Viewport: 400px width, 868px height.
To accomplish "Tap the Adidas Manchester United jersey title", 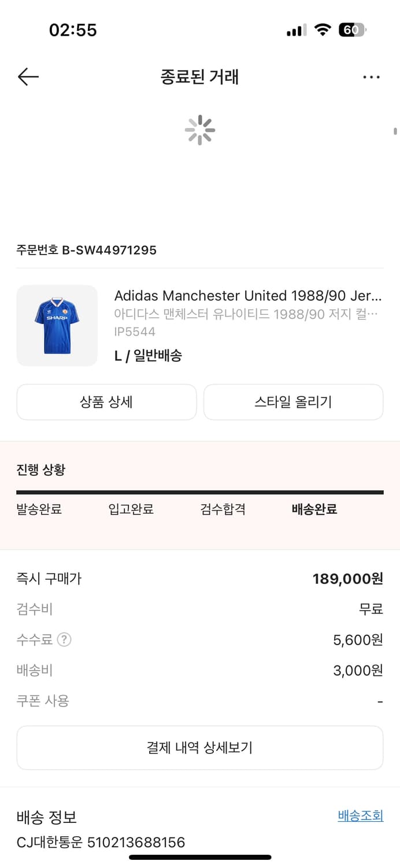I will click(x=248, y=296).
